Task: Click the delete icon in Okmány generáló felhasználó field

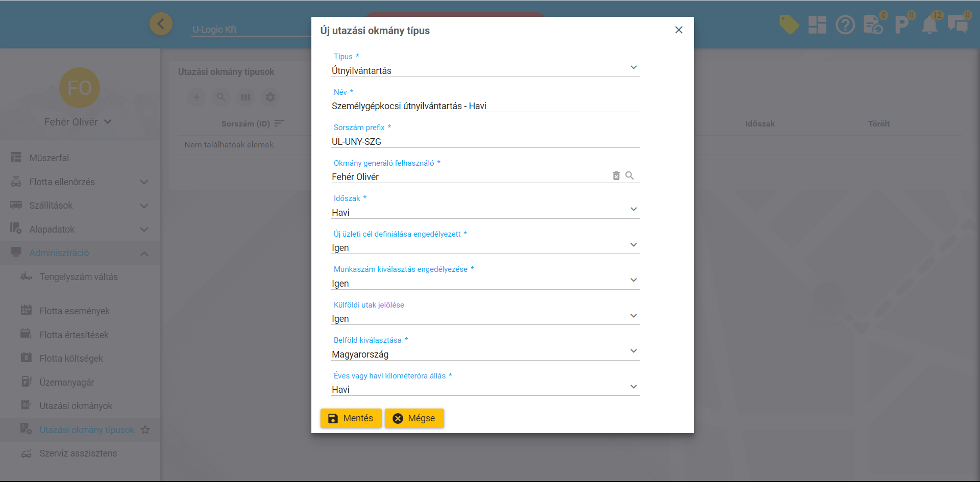Action: point(616,176)
